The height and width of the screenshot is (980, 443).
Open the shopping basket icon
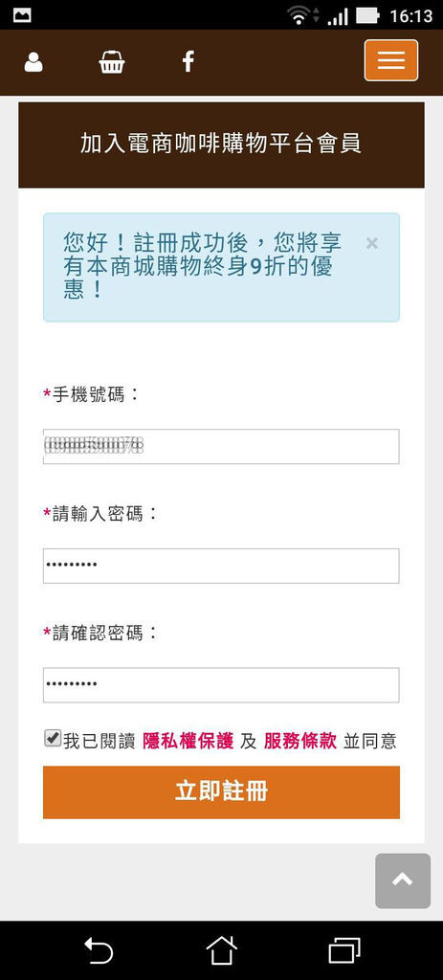tap(112, 62)
